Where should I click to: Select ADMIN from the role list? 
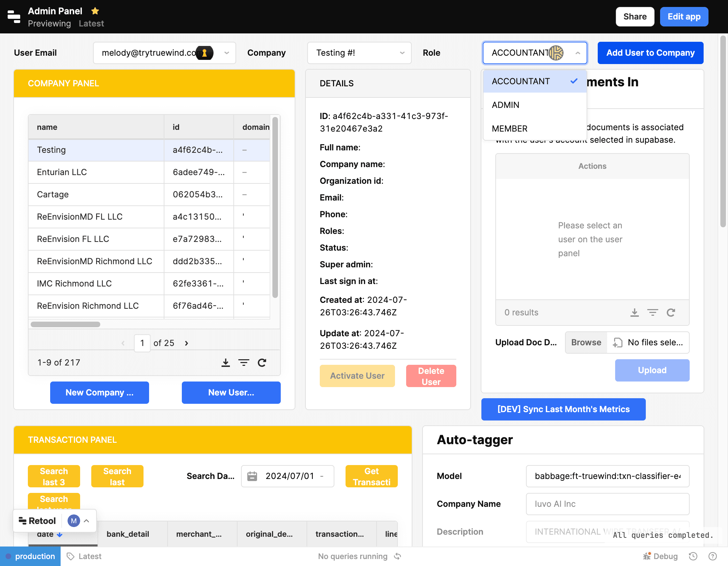pos(505,105)
